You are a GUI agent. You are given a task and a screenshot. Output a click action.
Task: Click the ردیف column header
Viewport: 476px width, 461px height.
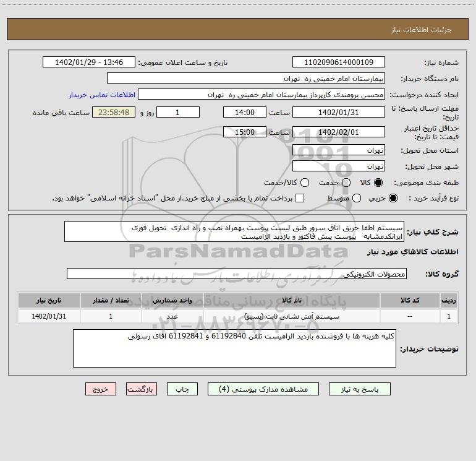coord(449,300)
